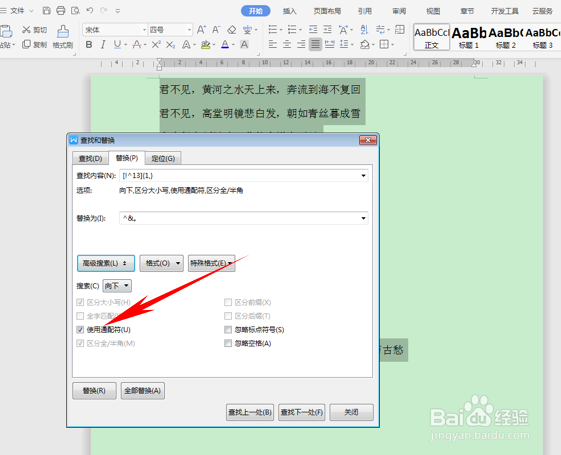Switch to the 定位(G) tab
561x455 pixels.
163,158
